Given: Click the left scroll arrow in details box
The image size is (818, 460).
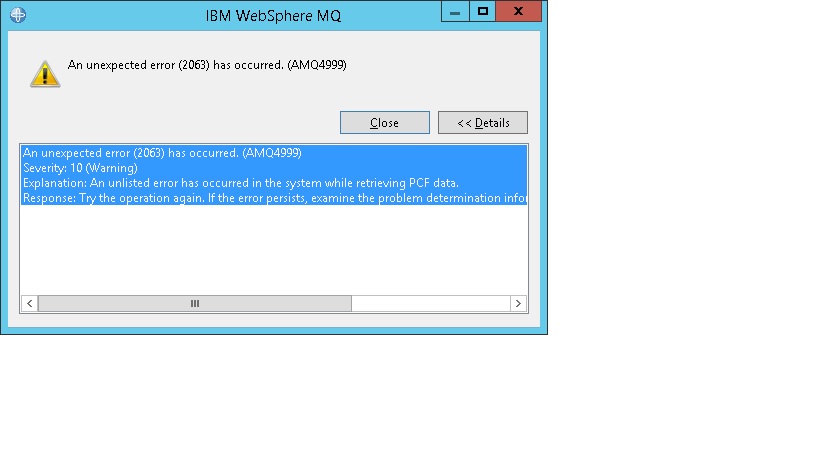Looking at the screenshot, I should tap(29, 303).
